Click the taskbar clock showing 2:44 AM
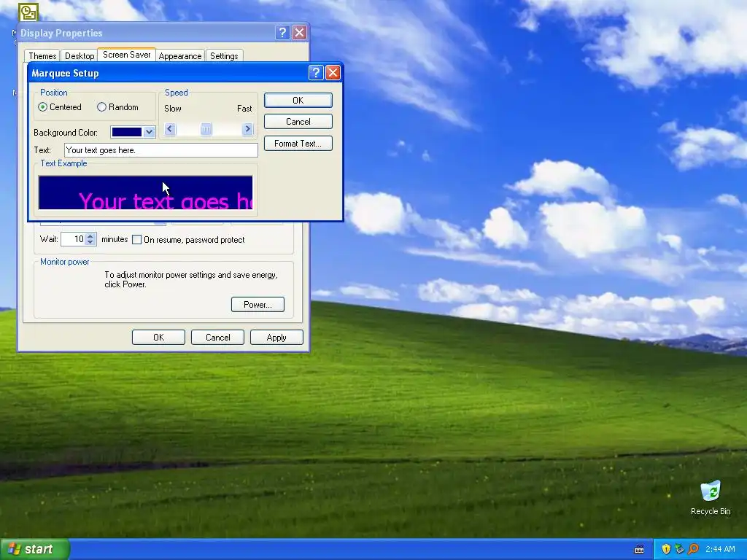747x560 pixels. pos(720,549)
